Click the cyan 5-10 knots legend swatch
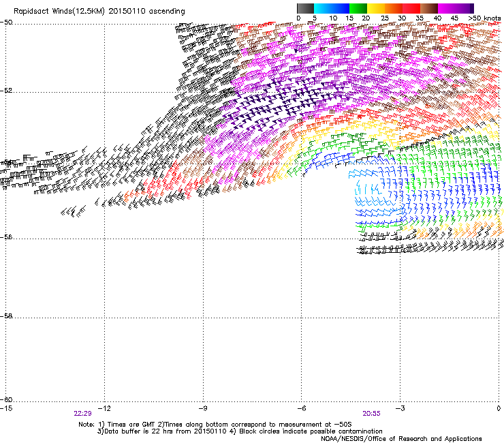Viewport: 504px width, 443px height. tap(323, 8)
